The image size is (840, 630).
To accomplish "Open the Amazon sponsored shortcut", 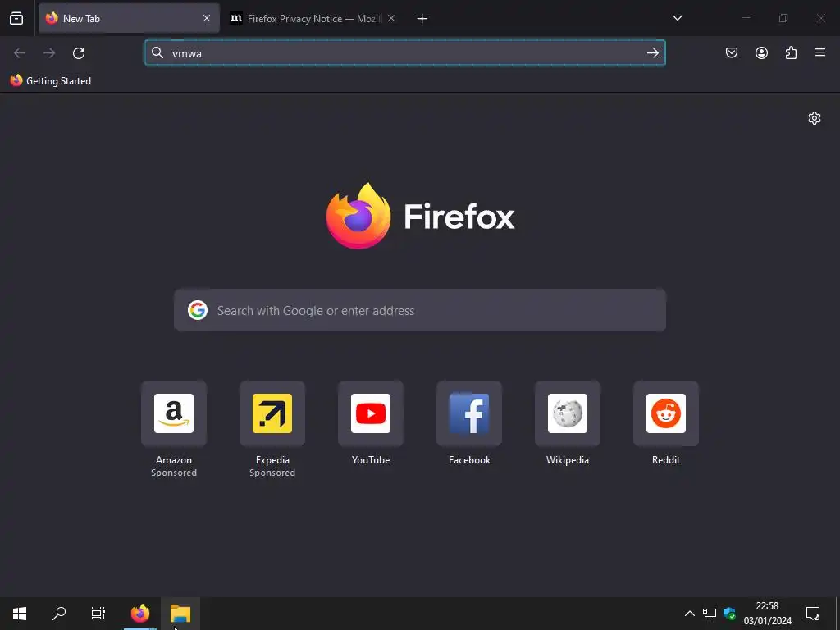I will tap(174, 429).
